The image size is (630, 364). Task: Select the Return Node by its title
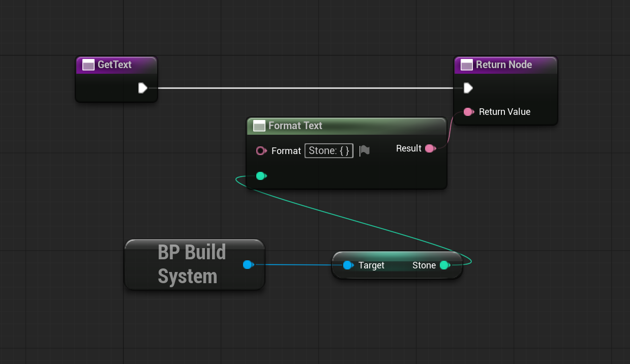pos(503,65)
